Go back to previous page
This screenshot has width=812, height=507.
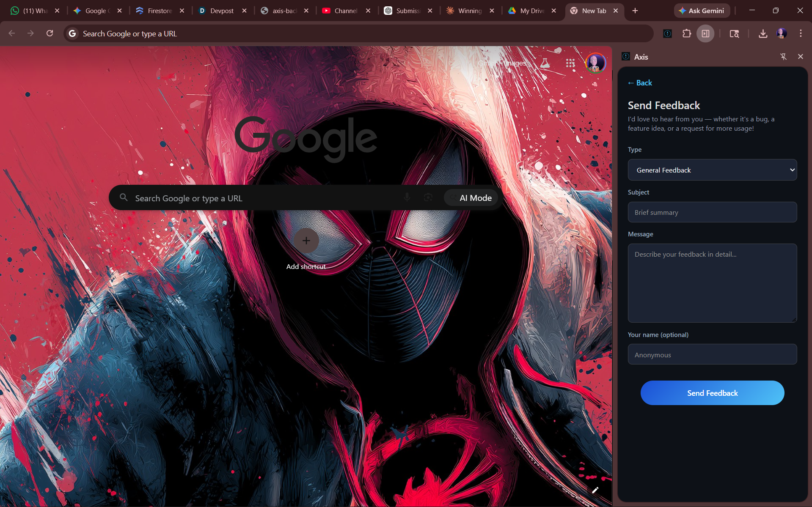[x=12, y=33]
